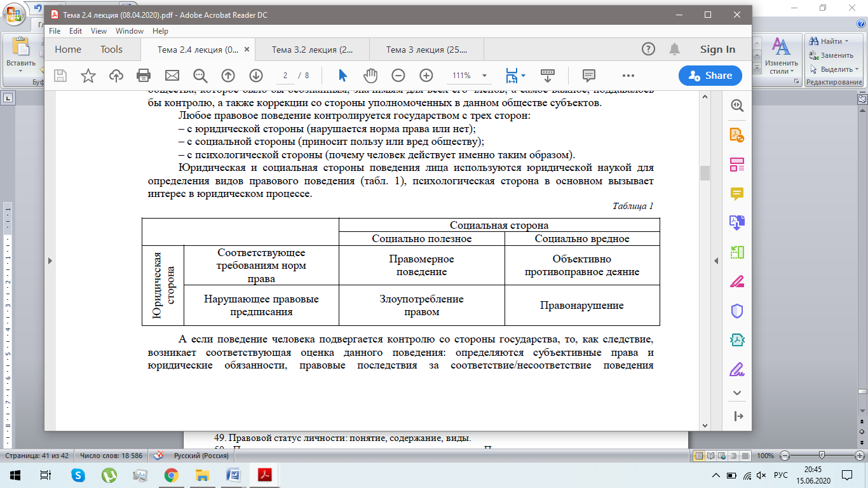Image resolution: width=868 pixels, height=488 pixels.
Task: Open the pink Redact highlighter tool icon
Action: [737, 281]
